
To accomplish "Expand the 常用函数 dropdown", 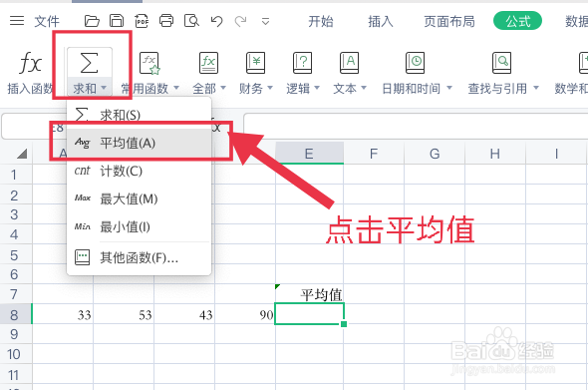I will (175, 89).
